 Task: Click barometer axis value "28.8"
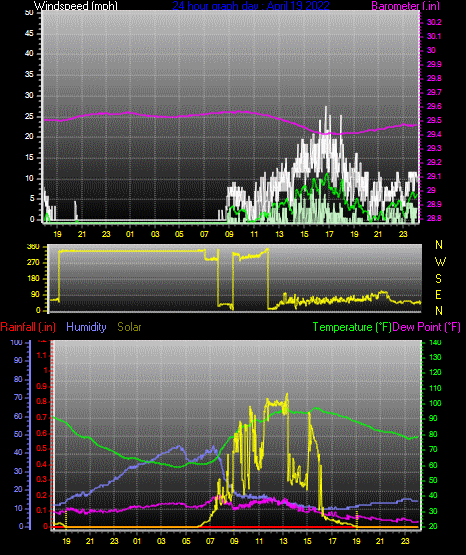point(434,218)
